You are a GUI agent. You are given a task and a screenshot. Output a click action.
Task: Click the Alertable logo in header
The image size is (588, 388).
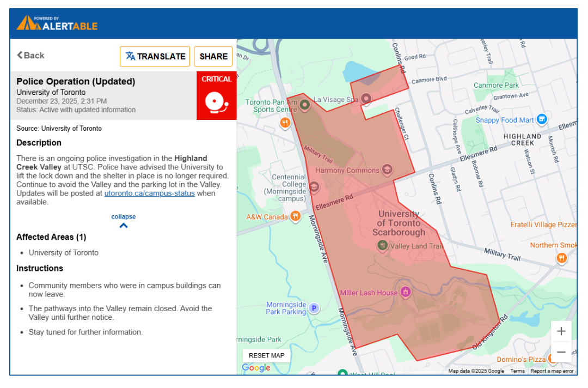coord(57,23)
